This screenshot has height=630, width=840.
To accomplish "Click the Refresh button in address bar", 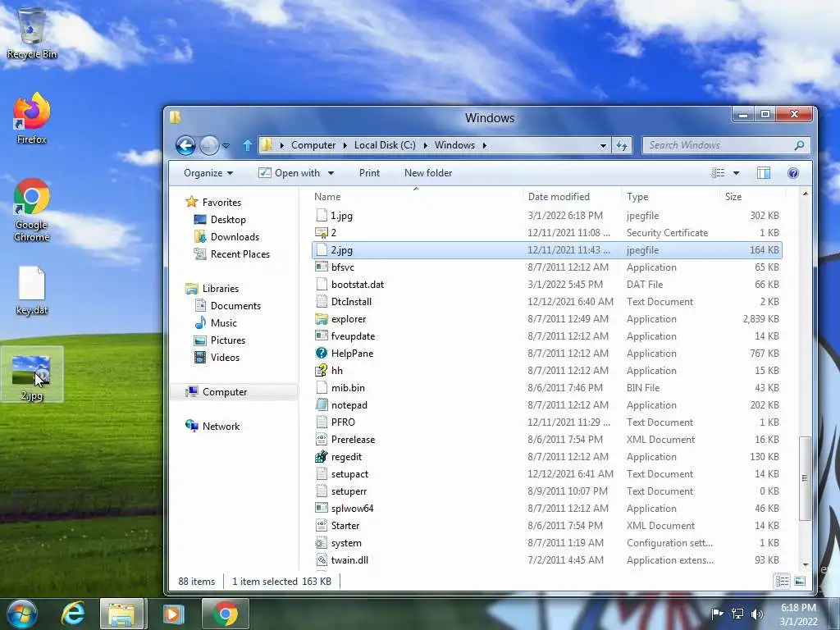I will pyautogui.click(x=622, y=145).
